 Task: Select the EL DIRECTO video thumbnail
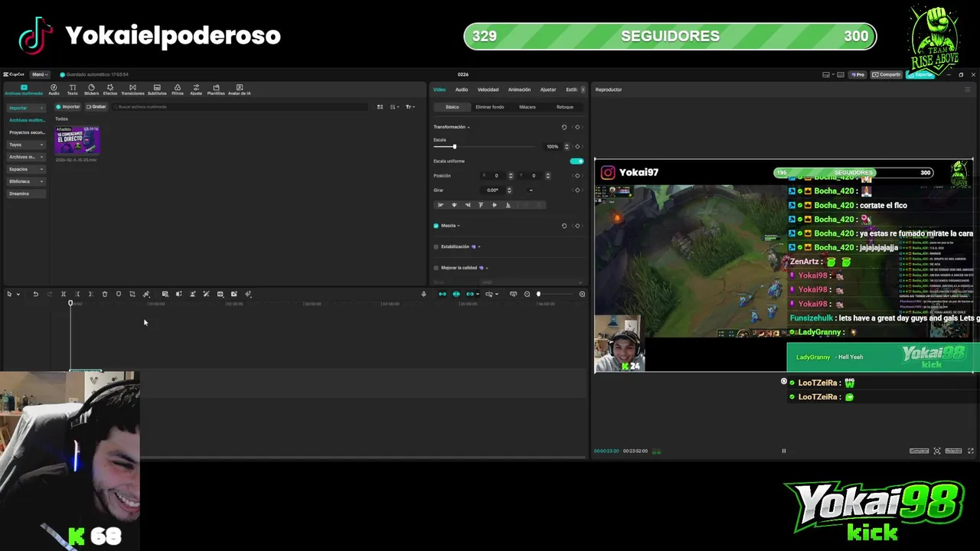[x=77, y=140]
